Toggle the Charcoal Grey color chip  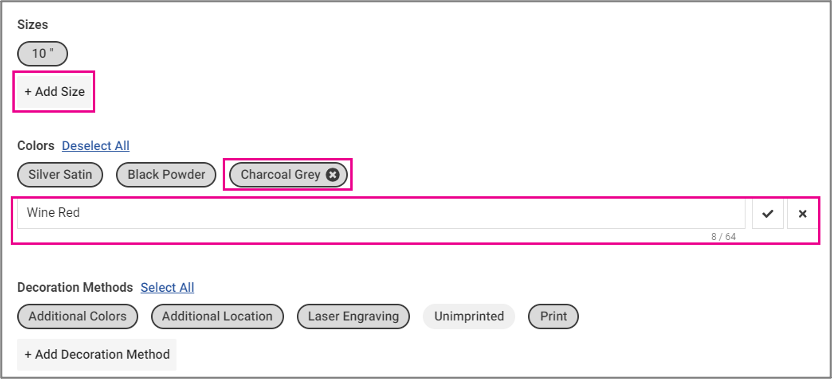coord(280,175)
